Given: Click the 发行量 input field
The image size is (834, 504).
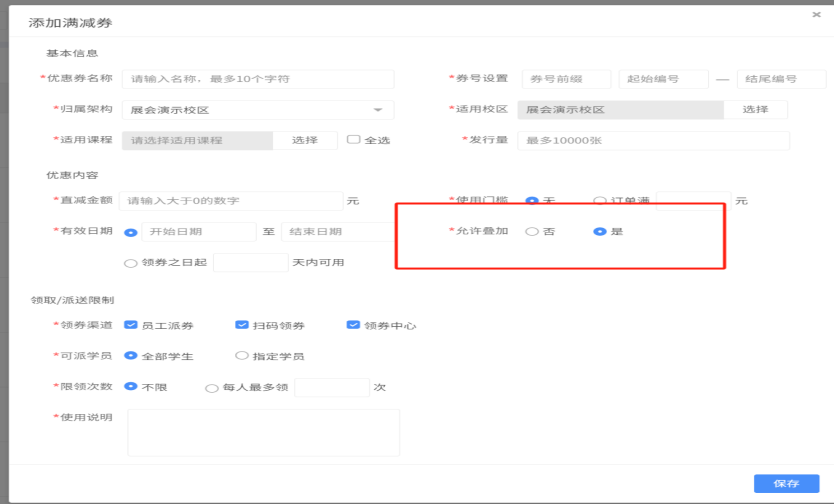Looking at the screenshot, I should pos(652,141).
